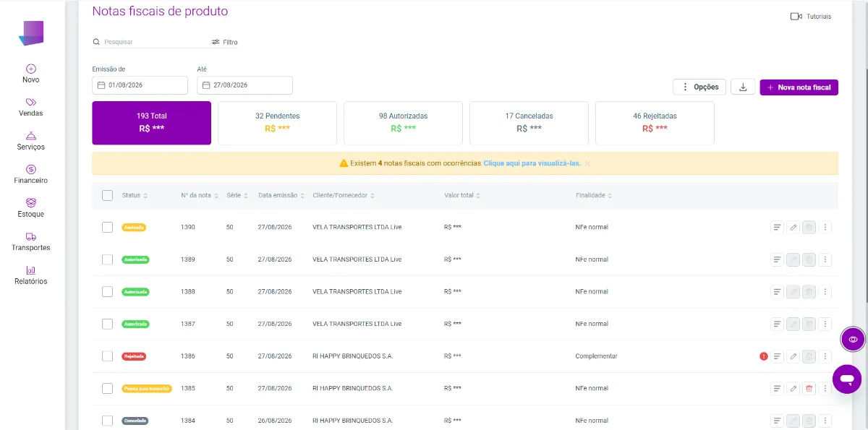Open the Opções dropdown button
The width and height of the screenshot is (868, 430).
(x=699, y=87)
